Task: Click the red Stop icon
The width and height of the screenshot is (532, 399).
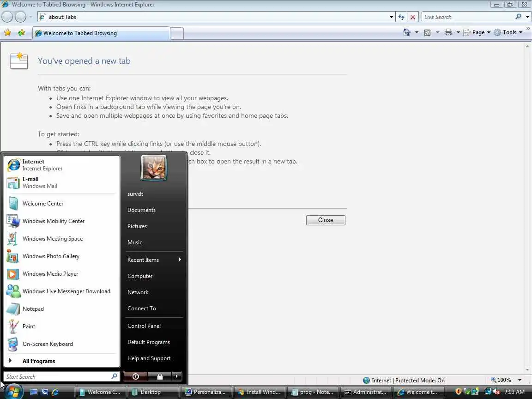Action: pos(412,17)
